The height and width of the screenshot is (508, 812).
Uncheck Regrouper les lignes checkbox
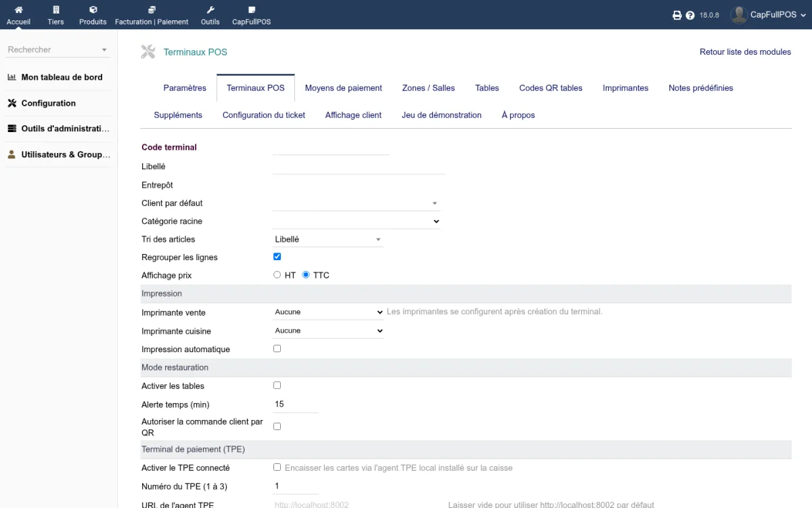pyautogui.click(x=277, y=257)
